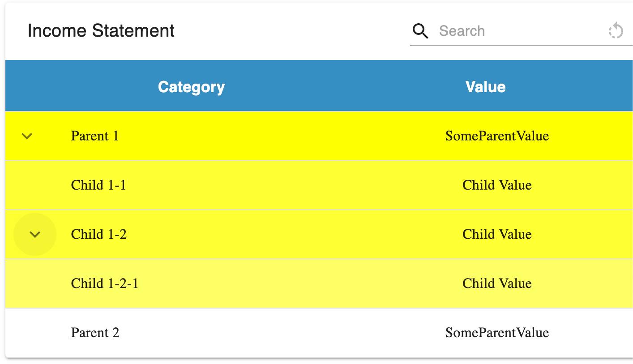The image size is (633, 364).
Task: Select the Child 1-2 category cell
Action: click(x=99, y=234)
